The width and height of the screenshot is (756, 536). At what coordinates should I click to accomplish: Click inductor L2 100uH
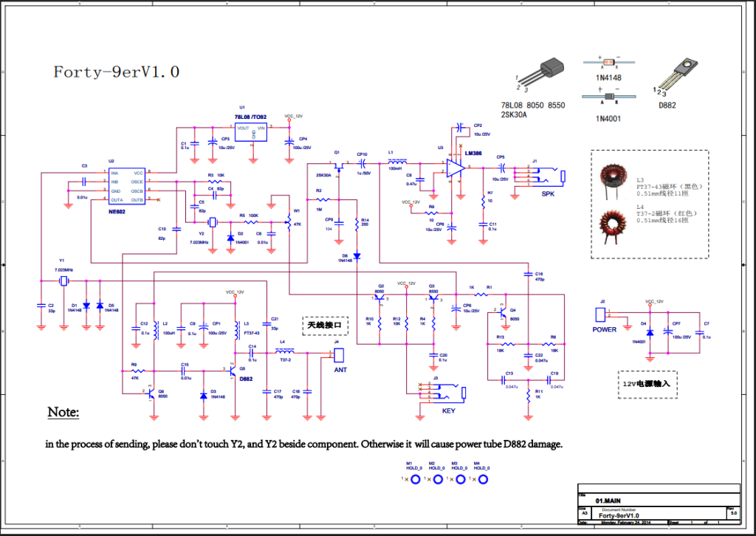[x=156, y=330]
